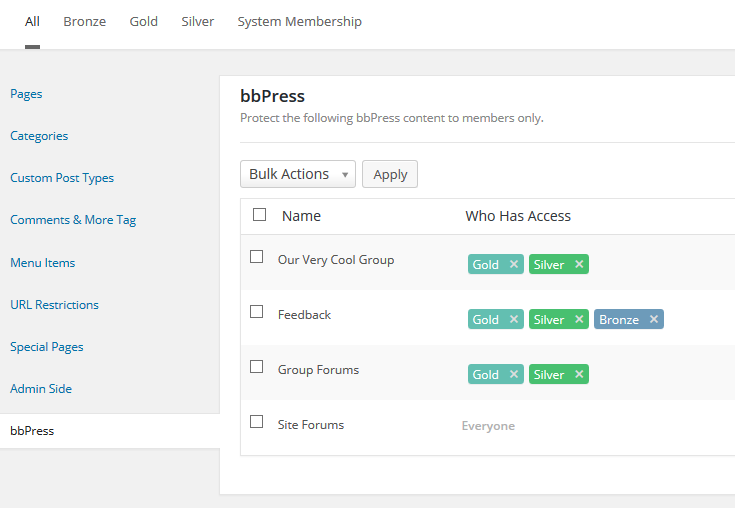The height and width of the screenshot is (508, 735).
Task: Remove Silver tag from Our Very Cool Group
Action: pyautogui.click(x=579, y=264)
